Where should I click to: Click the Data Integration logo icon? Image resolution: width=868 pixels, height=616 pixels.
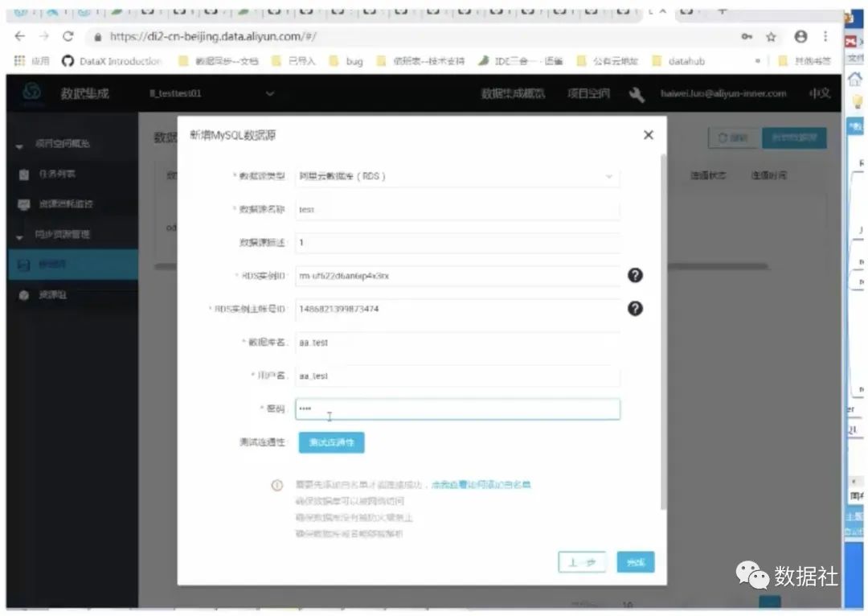pyautogui.click(x=31, y=92)
